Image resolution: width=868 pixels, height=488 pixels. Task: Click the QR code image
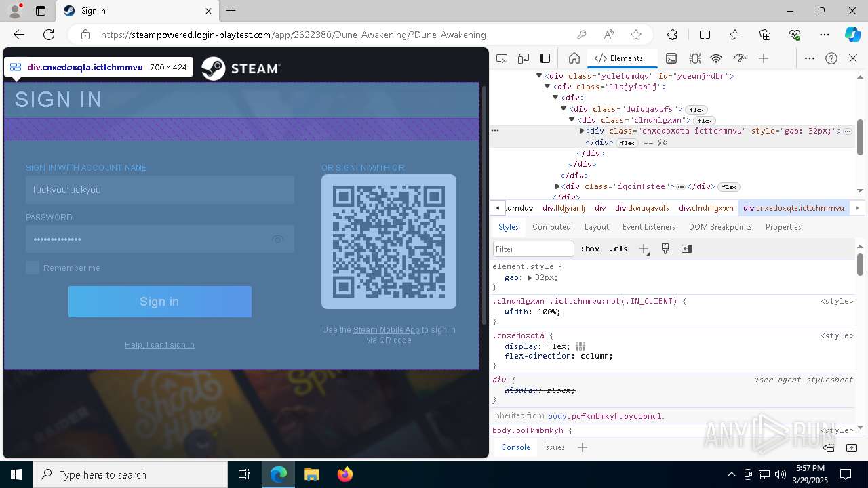389,242
